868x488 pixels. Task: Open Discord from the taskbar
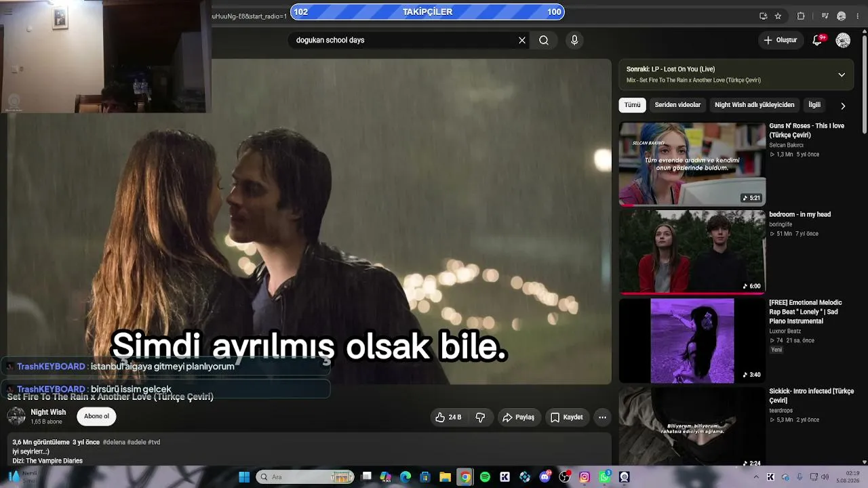tap(545, 477)
